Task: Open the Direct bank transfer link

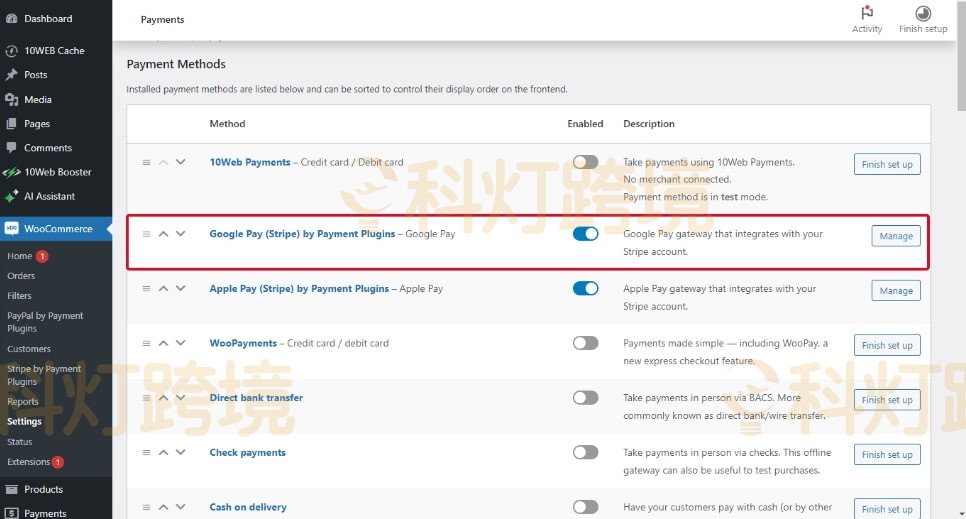Action: [x=256, y=398]
